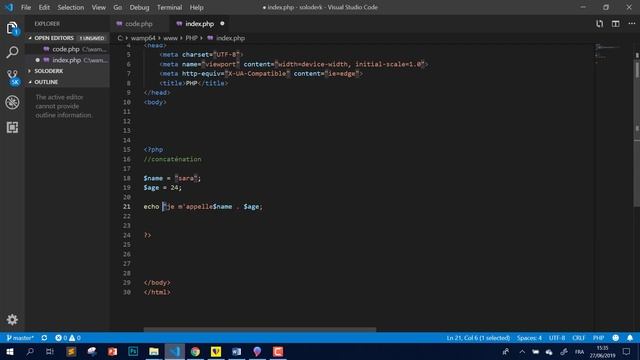Open Source Control view in activity bar
This screenshot has width=640, height=360.
[13, 77]
